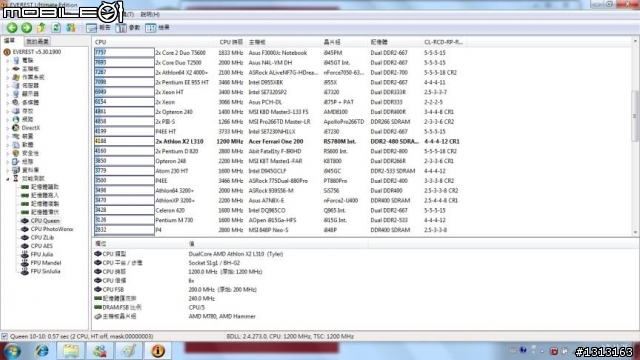
Task: Click the green Back arrow toolbar icon
Action: [x=12, y=28]
